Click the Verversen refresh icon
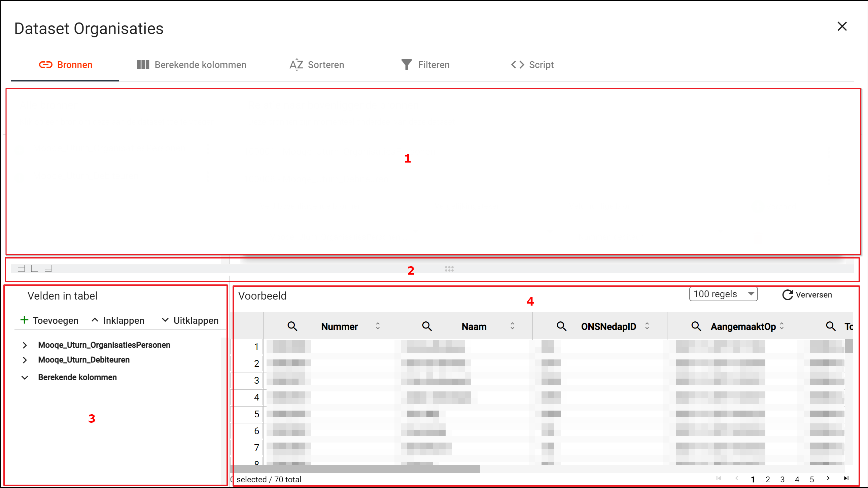 (788, 295)
